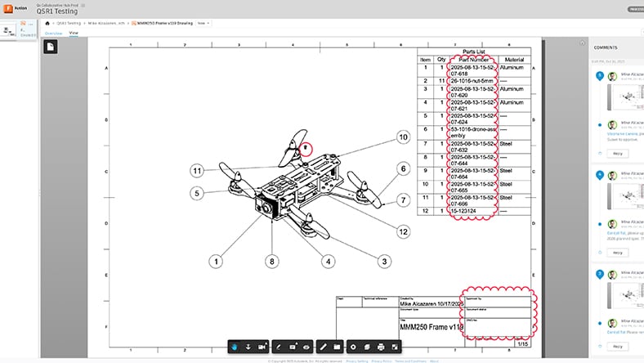Switch to the Overview tab
This screenshot has width=644, height=363.
click(52, 33)
